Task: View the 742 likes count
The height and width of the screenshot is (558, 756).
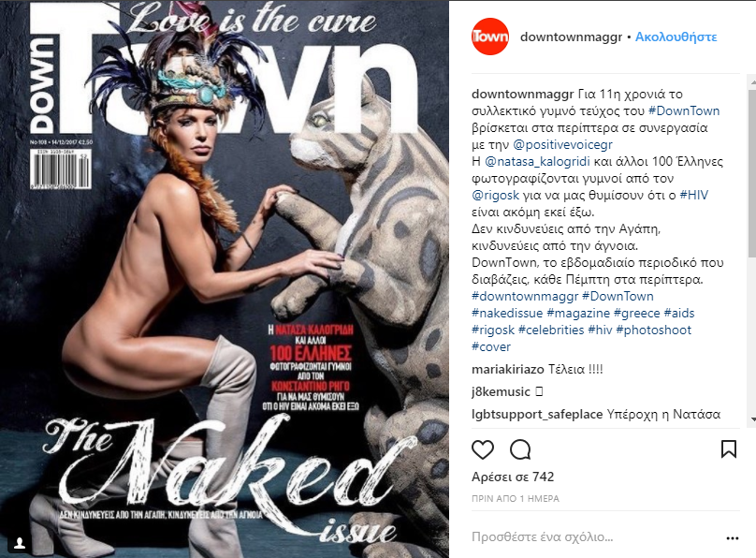Action: tap(513, 477)
